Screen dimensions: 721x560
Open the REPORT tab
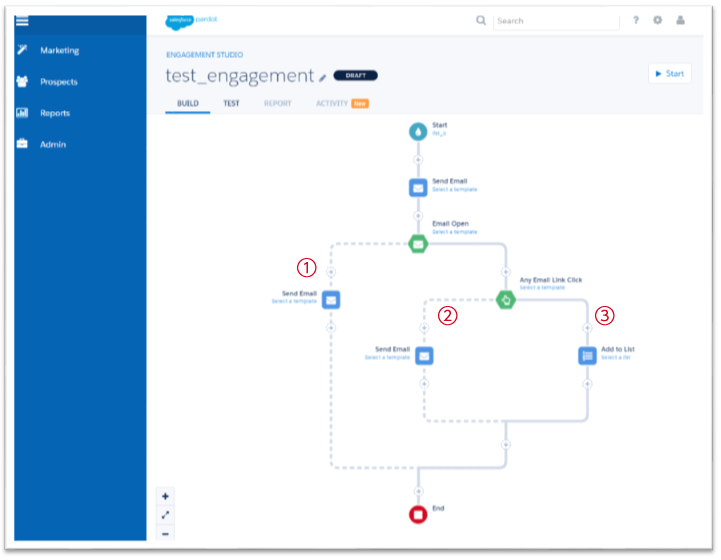point(276,103)
